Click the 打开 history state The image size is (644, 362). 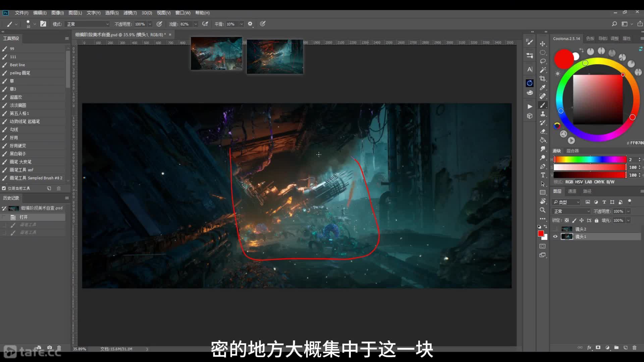click(x=33, y=217)
